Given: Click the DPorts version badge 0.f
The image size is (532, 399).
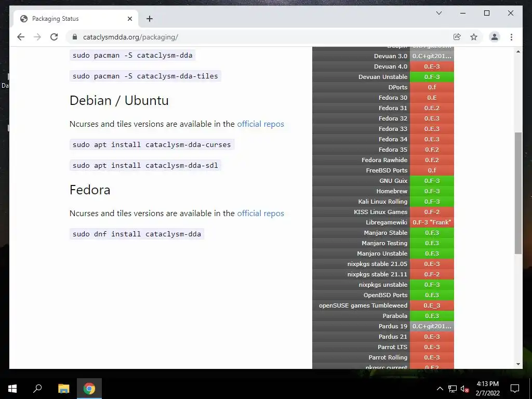Looking at the screenshot, I should pyautogui.click(x=432, y=87).
